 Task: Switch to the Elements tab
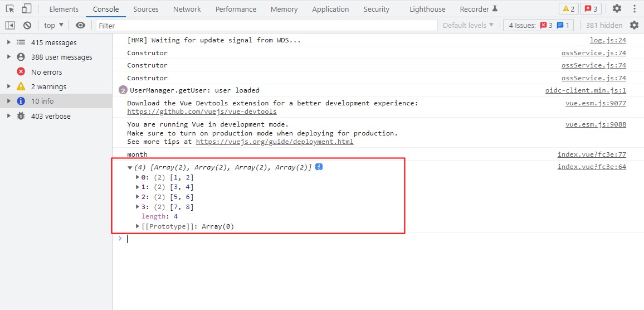[x=64, y=9]
